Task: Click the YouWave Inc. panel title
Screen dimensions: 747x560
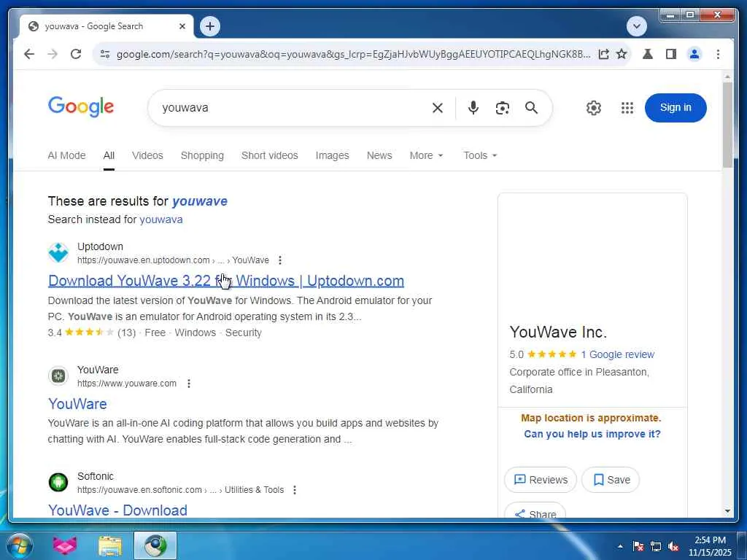Action: 558,332
